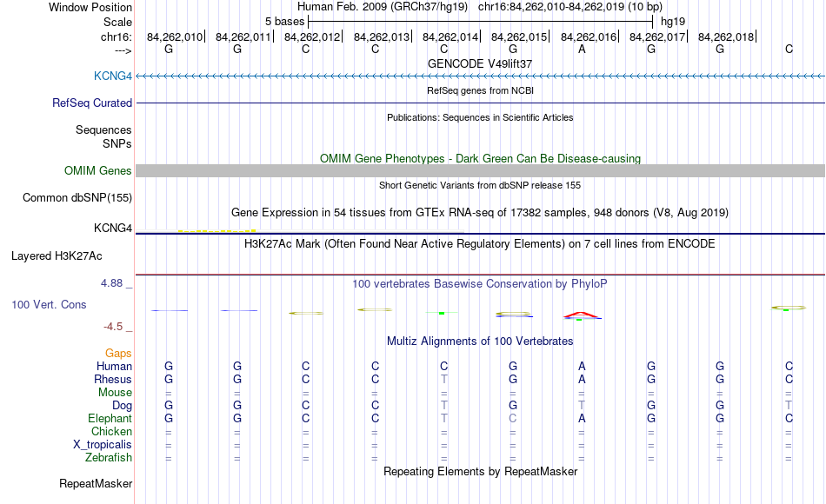Click the RepeatMasker track label
Screen dimensions: 826x504
click(x=96, y=483)
